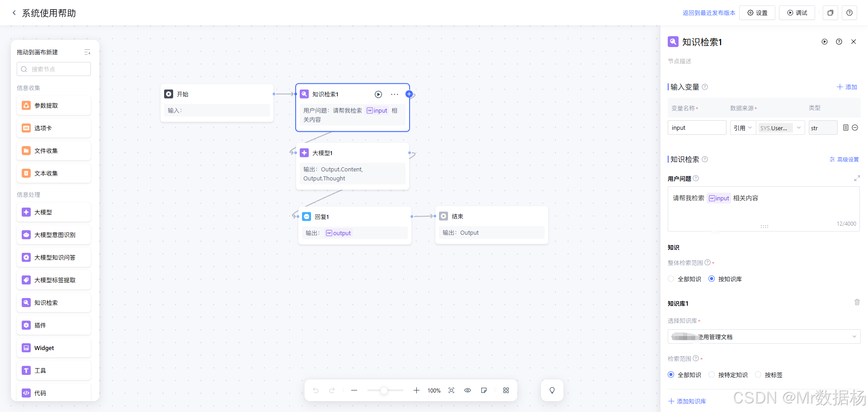
Task: Toggle the eye preview icon in canvas toolbar
Action: (x=467, y=390)
